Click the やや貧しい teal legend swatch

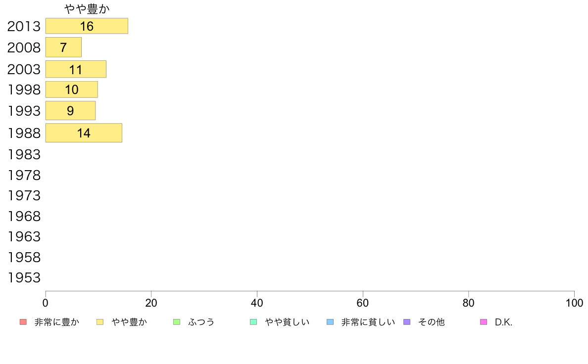point(253,322)
